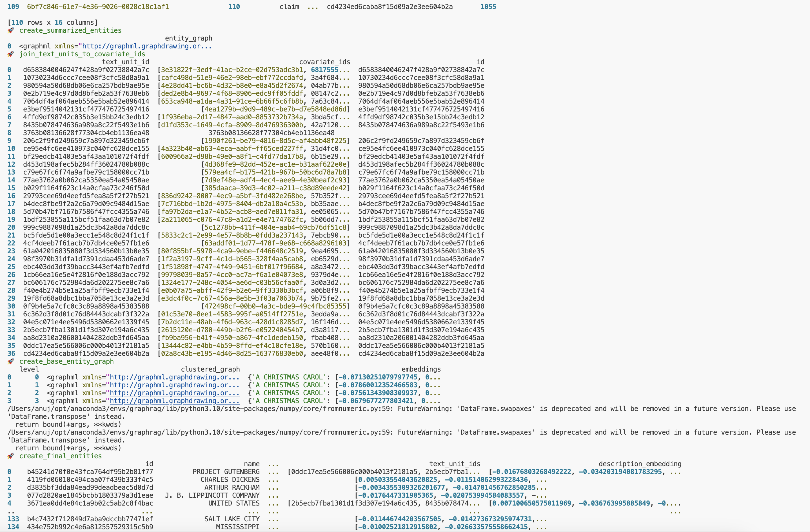Click the rocket icon beside create_final_entities
The height and width of the screenshot is (532, 810).
pos(11,456)
